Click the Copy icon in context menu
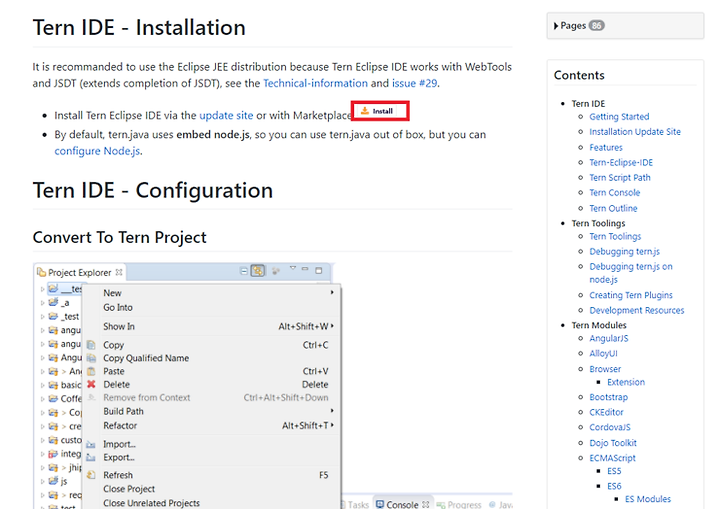Viewport: 720px width, 509px height. 91,345
